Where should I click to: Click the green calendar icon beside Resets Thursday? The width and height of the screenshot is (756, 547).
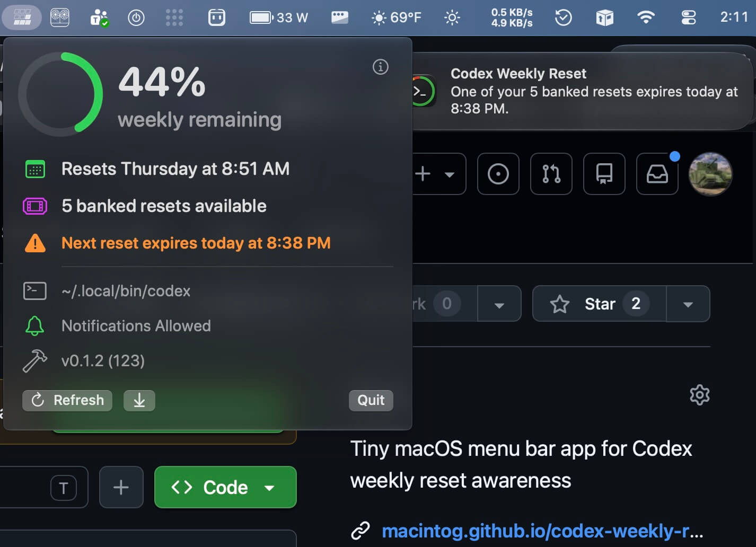point(35,169)
